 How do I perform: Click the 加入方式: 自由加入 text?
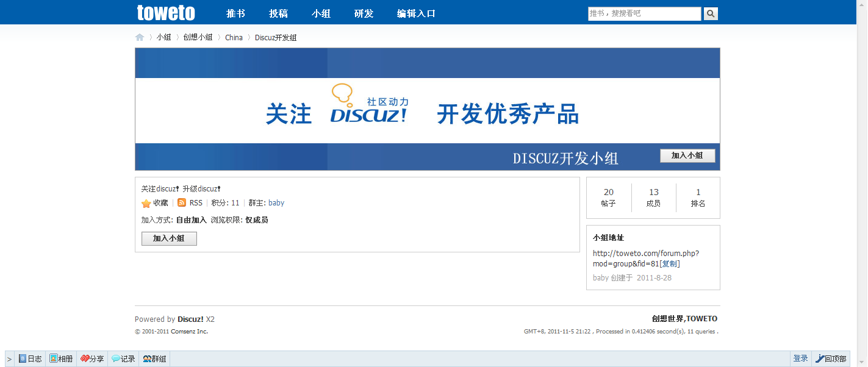point(174,220)
